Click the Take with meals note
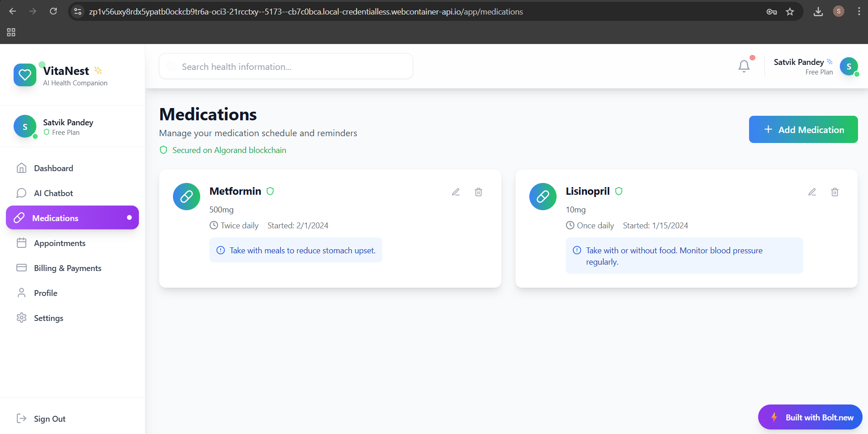This screenshot has height=434, width=868. tap(296, 250)
